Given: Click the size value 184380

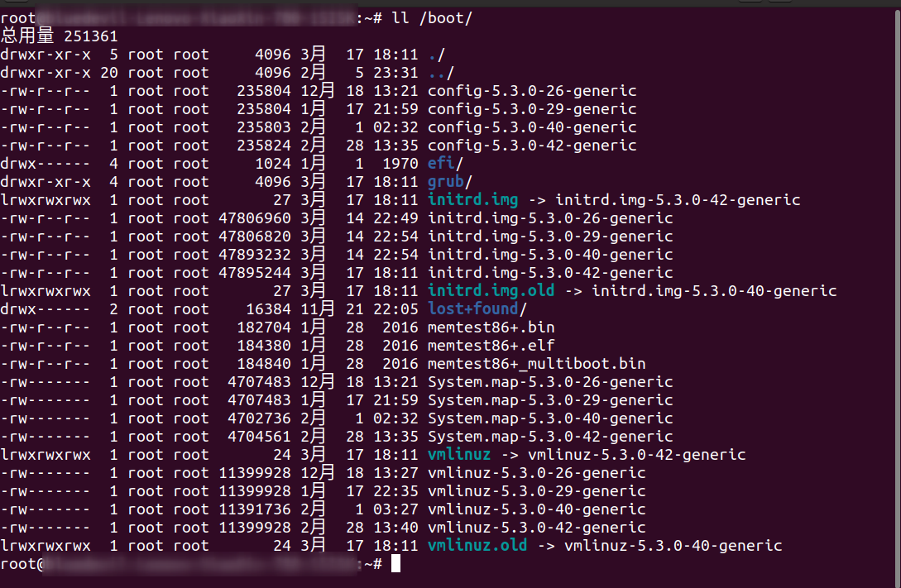Looking at the screenshot, I should pyautogui.click(x=264, y=346).
